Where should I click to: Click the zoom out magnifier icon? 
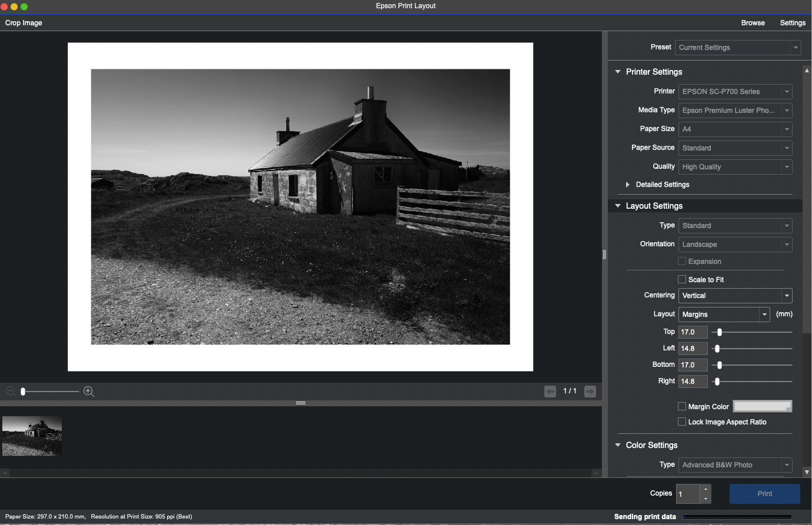tap(11, 392)
